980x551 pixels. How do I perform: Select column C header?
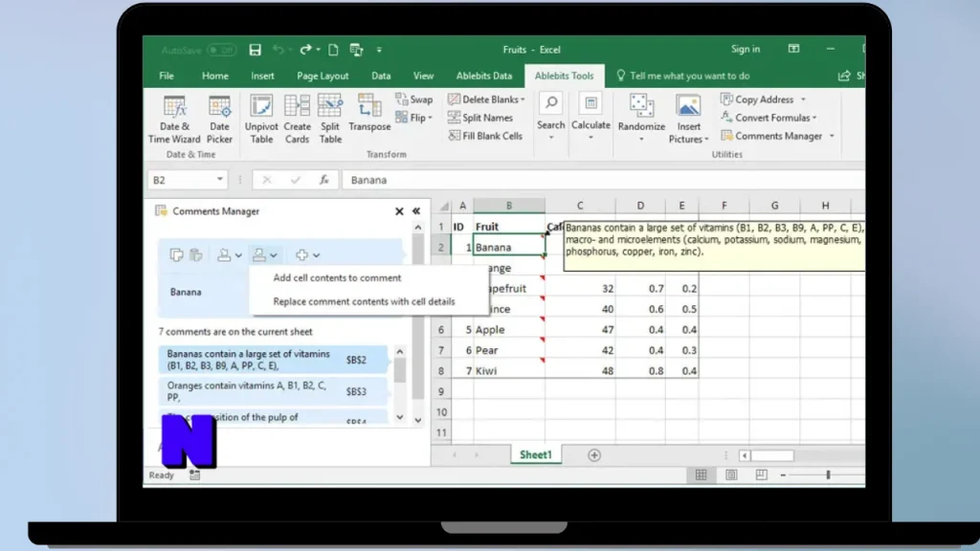pyautogui.click(x=580, y=206)
